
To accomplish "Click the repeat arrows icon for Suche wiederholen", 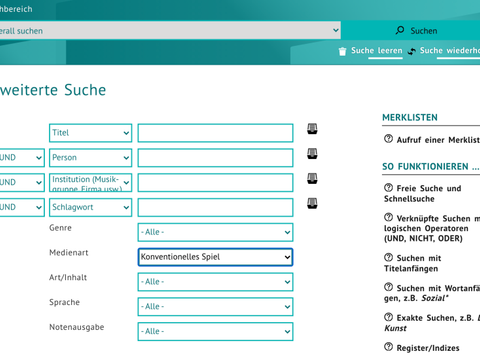I will pos(412,51).
